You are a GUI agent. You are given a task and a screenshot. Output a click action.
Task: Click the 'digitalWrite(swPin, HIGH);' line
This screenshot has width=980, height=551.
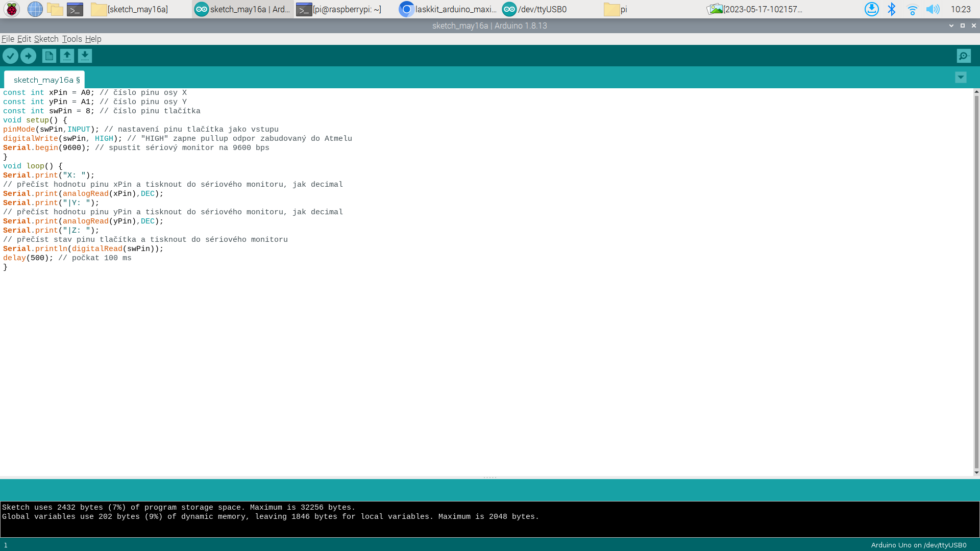[x=178, y=139]
